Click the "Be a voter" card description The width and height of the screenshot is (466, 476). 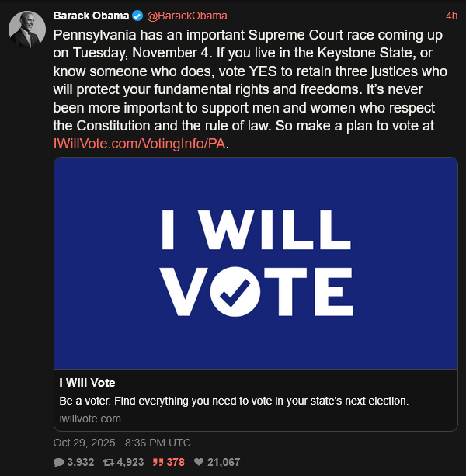pos(234,401)
